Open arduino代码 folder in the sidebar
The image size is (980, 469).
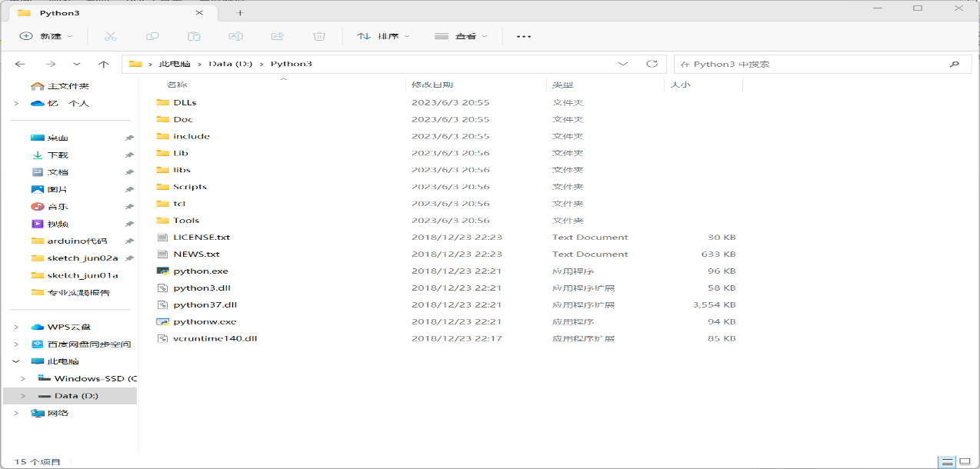point(78,241)
